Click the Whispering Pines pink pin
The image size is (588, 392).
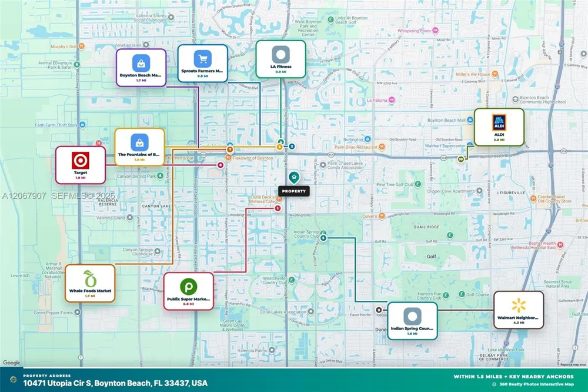point(435,31)
